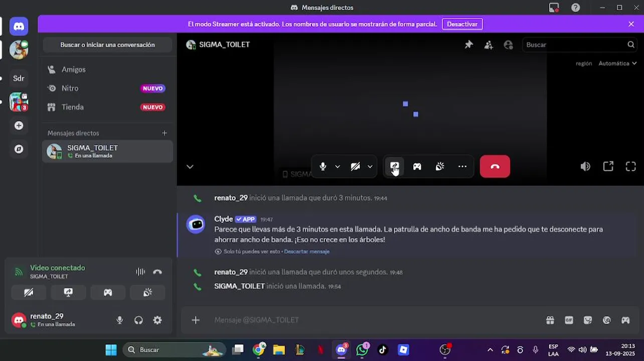Open the Nitro page
The height and width of the screenshot is (361, 644).
click(108, 88)
